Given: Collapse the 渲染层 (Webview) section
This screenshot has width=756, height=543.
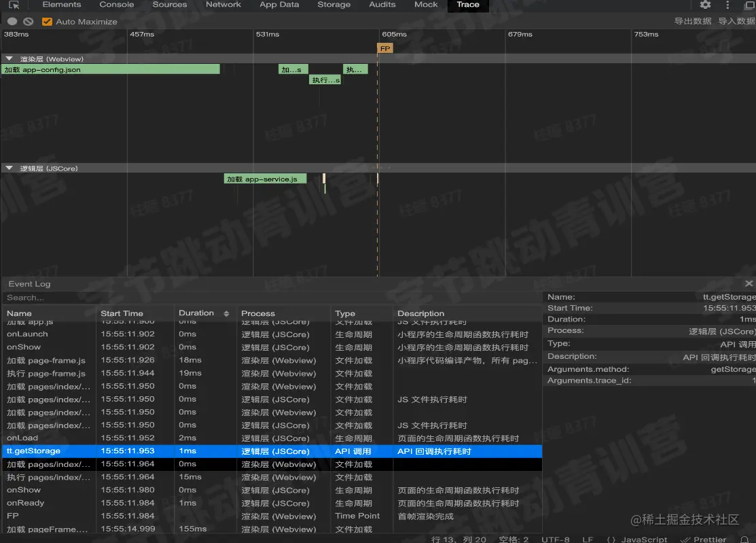Looking at the screenshot, I should point(9,59).
